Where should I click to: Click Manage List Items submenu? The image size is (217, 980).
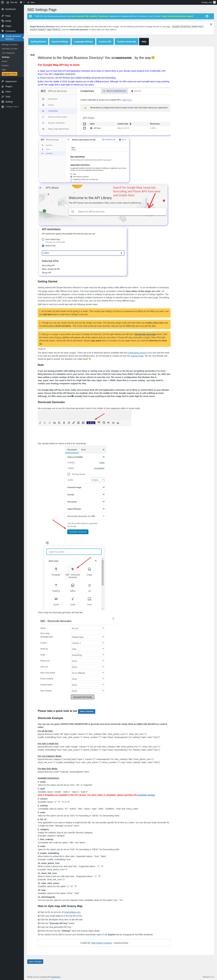[x=10, y=45]
